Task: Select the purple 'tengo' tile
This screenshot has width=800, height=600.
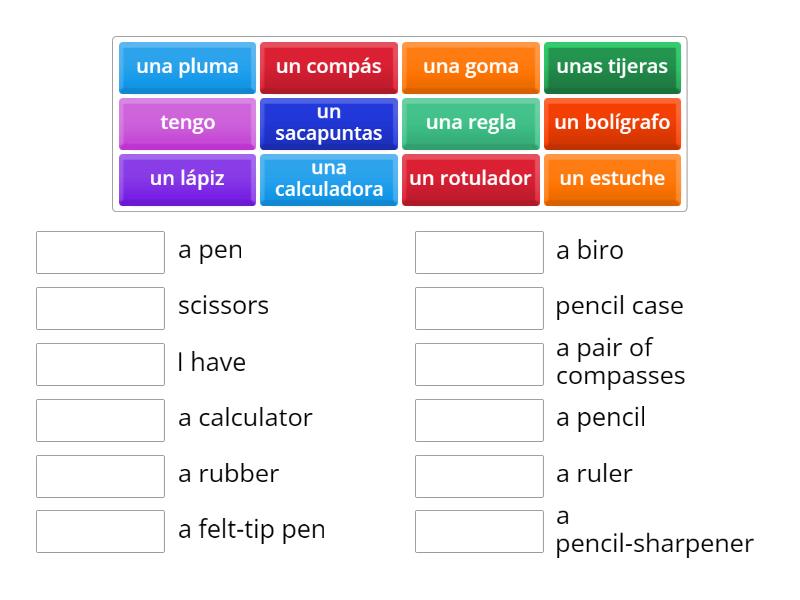Action: [x=186, y=123]
